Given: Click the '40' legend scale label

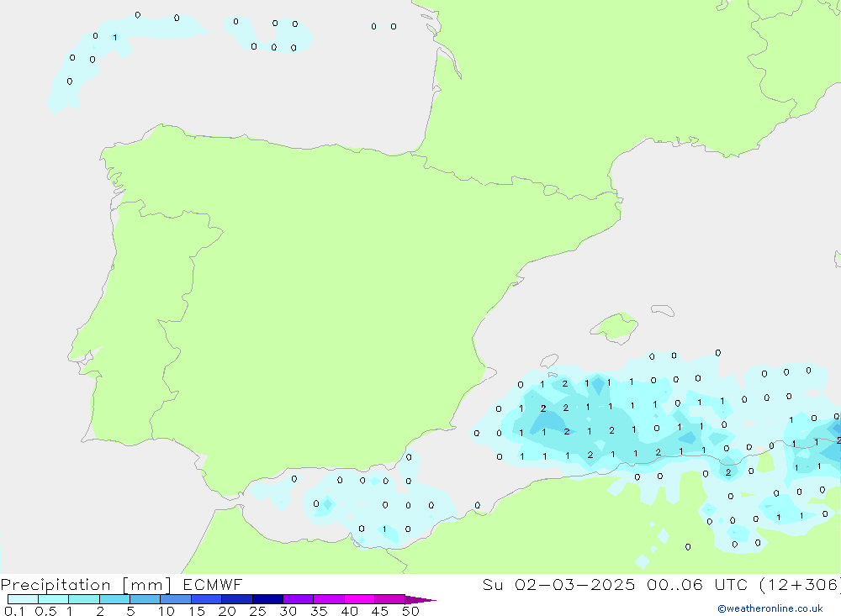Looking at the screenshot, I should tap(350, 611).
